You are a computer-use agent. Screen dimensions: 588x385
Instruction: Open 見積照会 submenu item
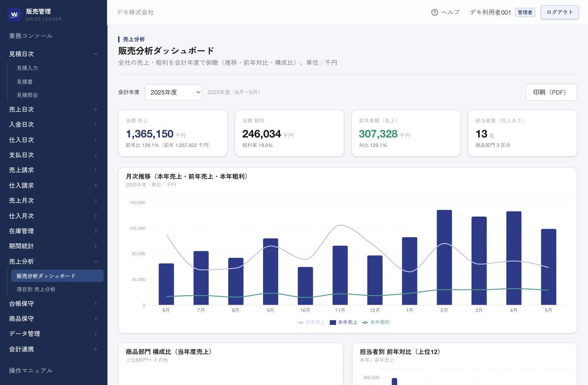[x=58, y=95]
